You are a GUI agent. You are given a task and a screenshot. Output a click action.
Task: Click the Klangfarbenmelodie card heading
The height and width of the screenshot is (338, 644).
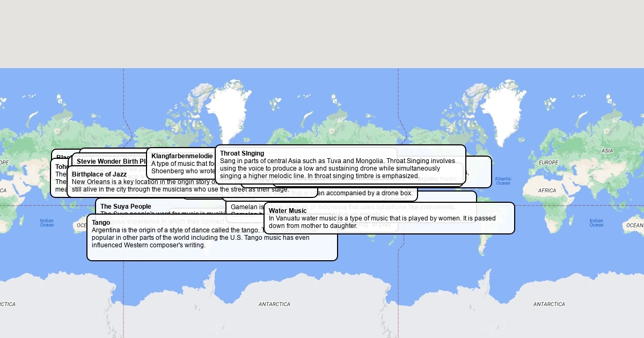coord(182,156)
